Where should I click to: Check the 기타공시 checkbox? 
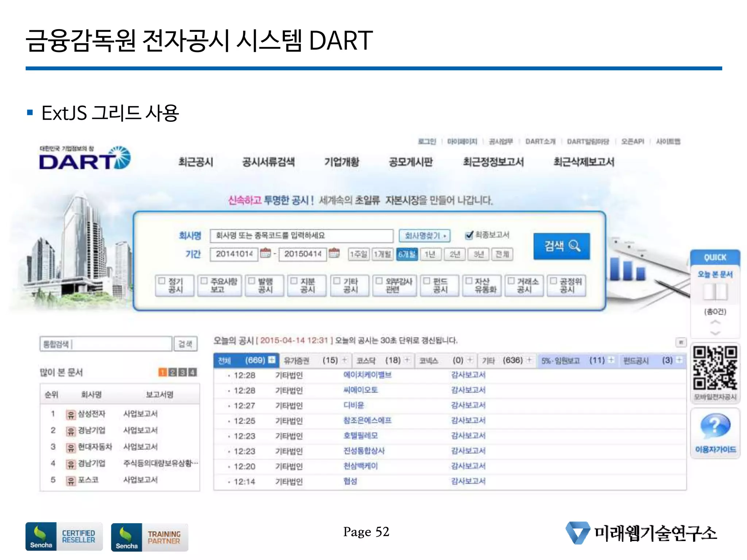[x=337, y=281]
